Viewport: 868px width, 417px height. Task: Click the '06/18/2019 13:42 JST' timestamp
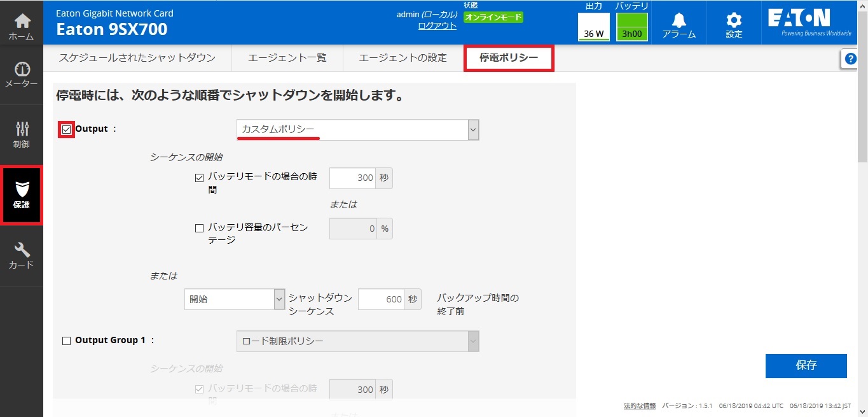(820, 406)
